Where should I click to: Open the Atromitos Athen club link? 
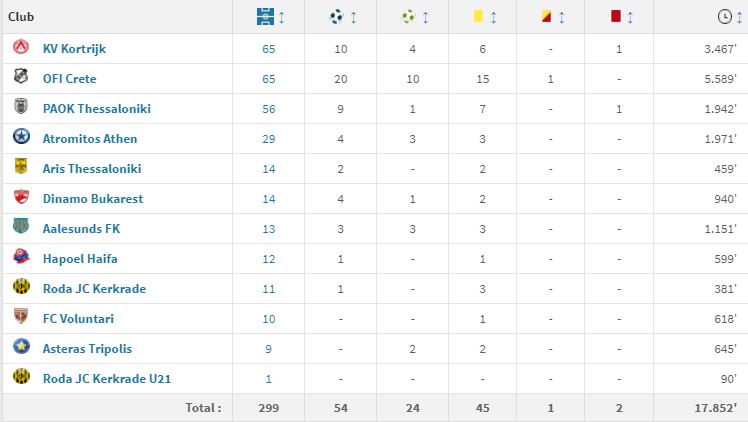pyautogui.click(x=89, y=138)
